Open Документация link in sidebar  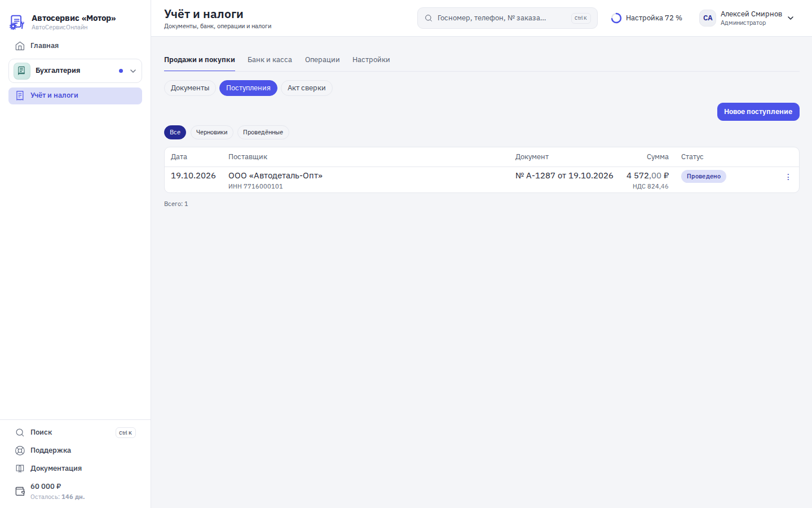[75, 468]
